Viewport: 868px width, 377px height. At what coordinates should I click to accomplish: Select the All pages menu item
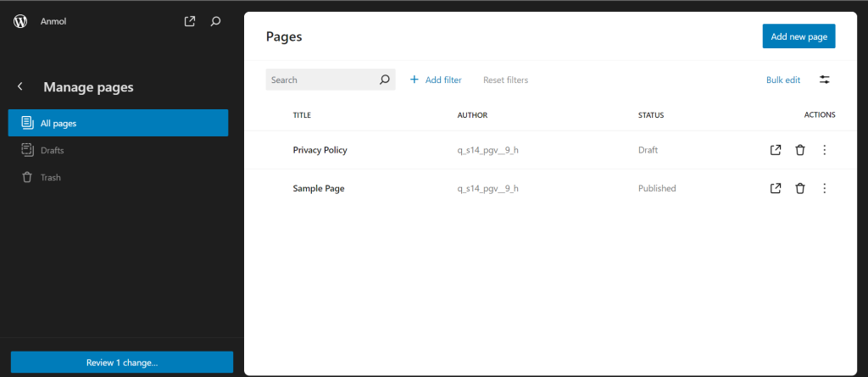[118, 123]
